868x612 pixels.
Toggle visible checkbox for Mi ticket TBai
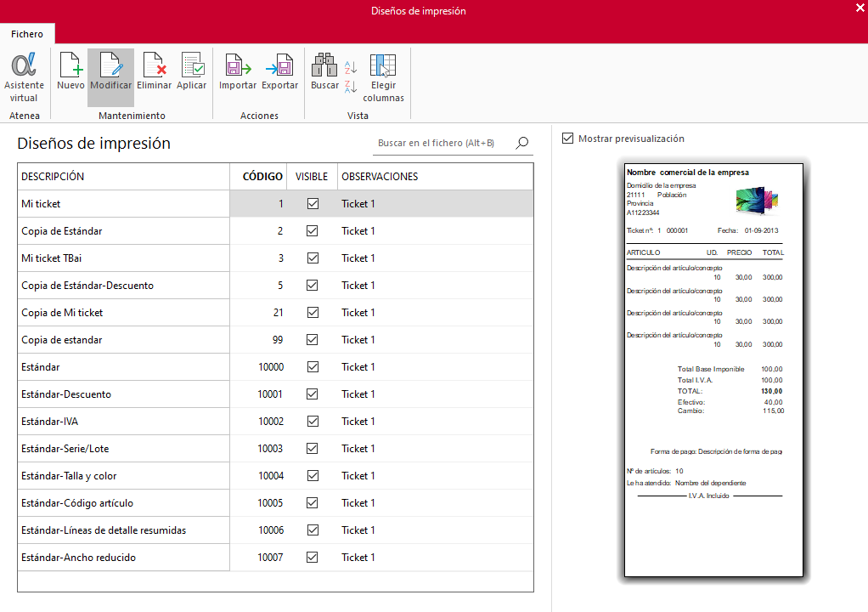click(313, 258)
